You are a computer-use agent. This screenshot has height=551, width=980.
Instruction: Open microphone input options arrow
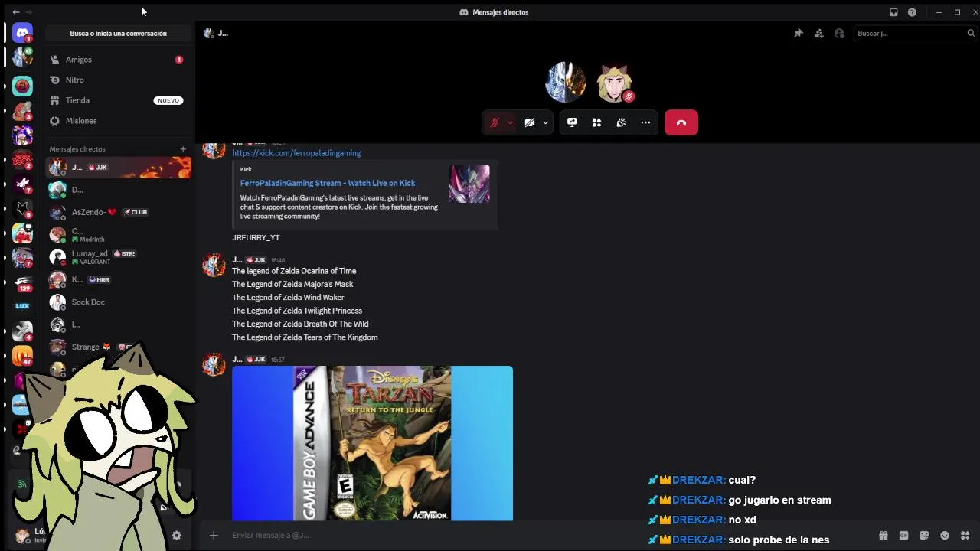510,122
